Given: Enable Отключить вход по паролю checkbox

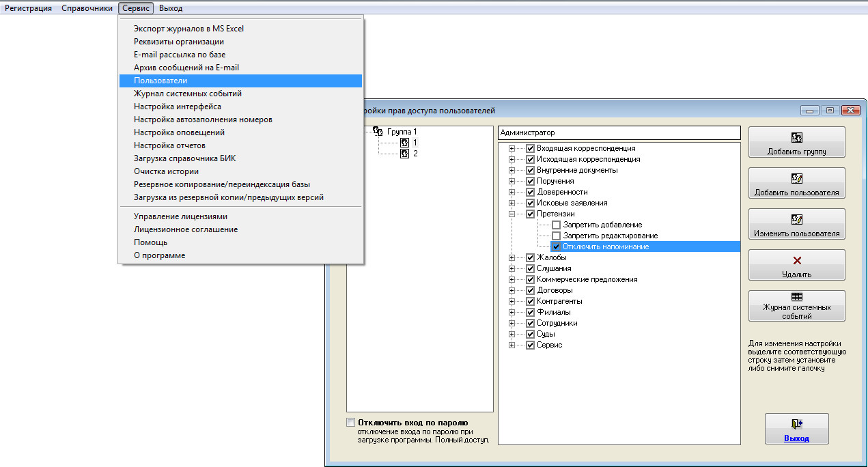Looking at the screenshot, I should 351,423.
